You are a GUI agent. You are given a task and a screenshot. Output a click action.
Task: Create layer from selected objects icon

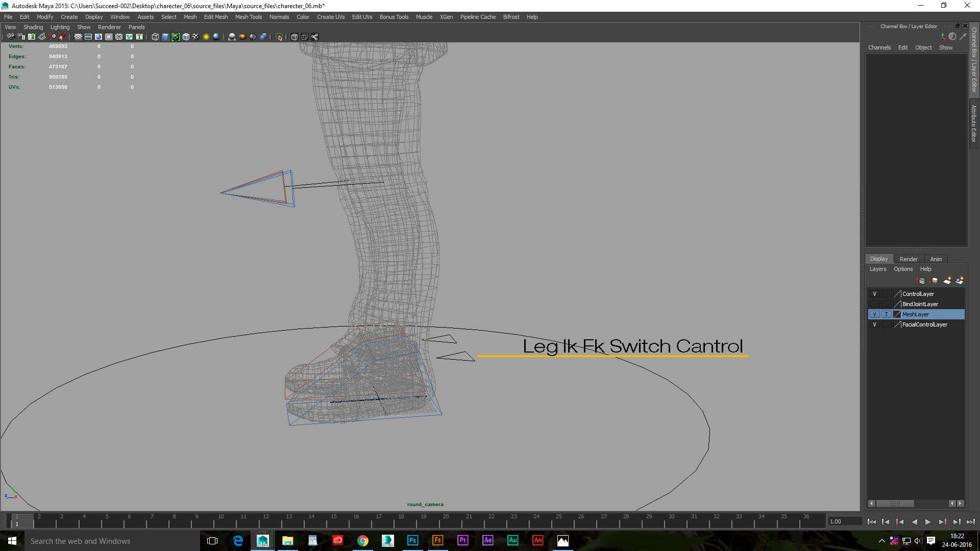[x=960, y=281]
